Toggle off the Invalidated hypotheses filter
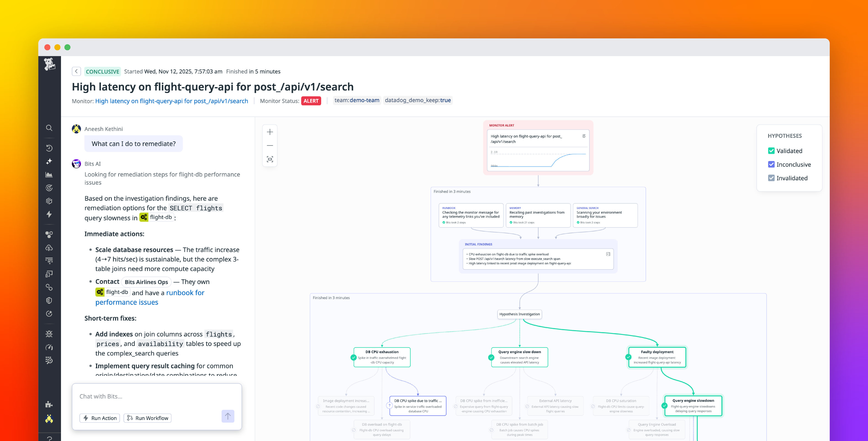 (772, 178)
